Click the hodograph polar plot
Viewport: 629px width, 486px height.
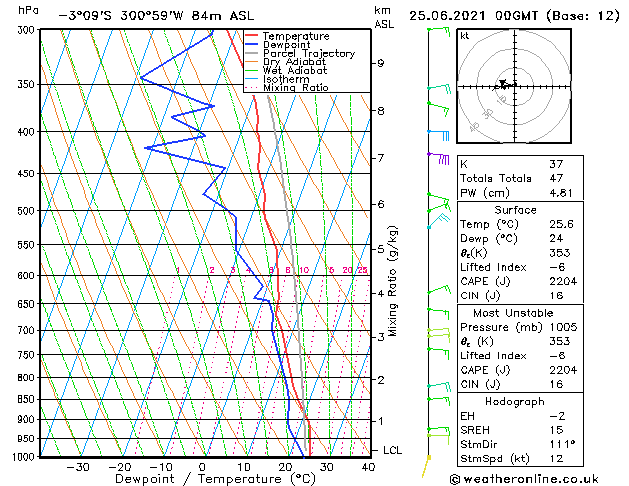[x=514, y=86]
